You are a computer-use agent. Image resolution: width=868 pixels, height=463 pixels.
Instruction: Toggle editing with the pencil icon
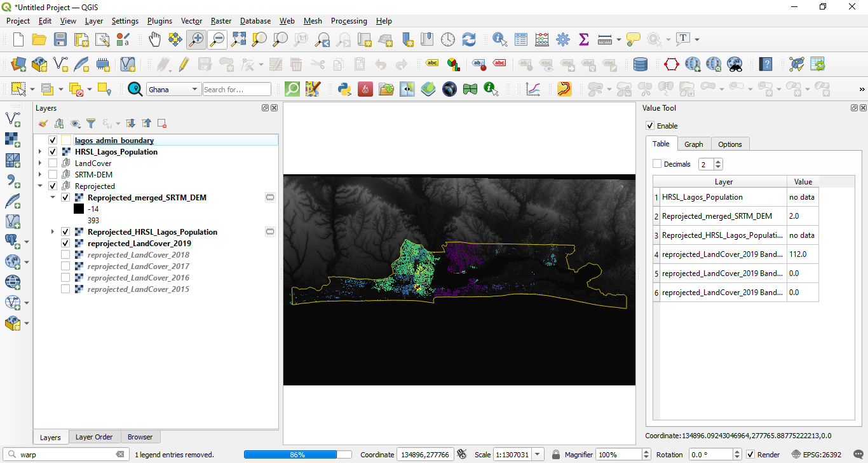(x=183, y=64)
